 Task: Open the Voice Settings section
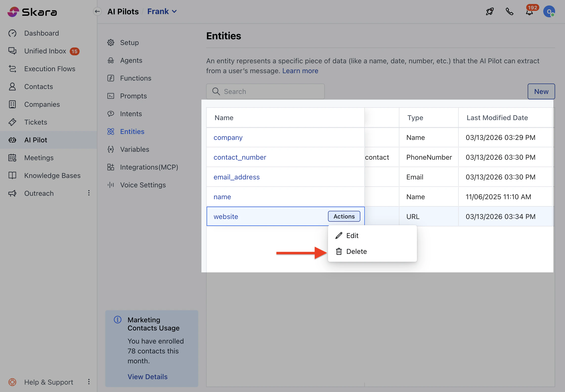143,185
